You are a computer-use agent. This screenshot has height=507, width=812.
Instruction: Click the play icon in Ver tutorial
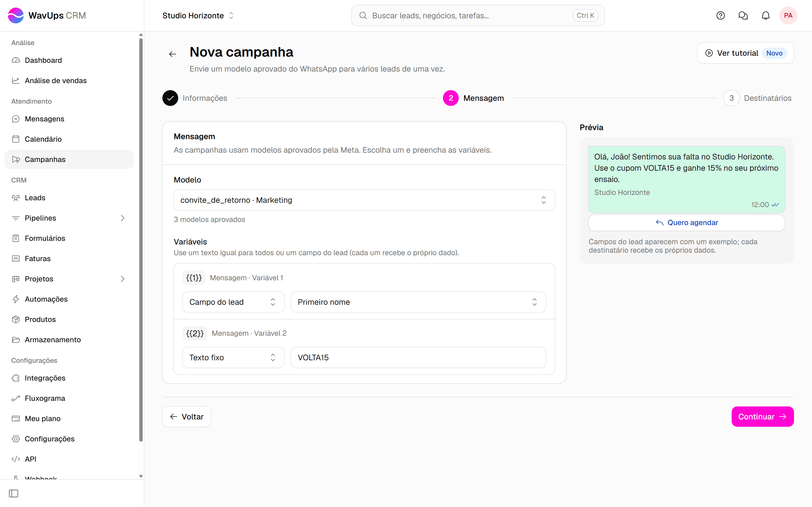pyautogui.click(x=709, y=53)
